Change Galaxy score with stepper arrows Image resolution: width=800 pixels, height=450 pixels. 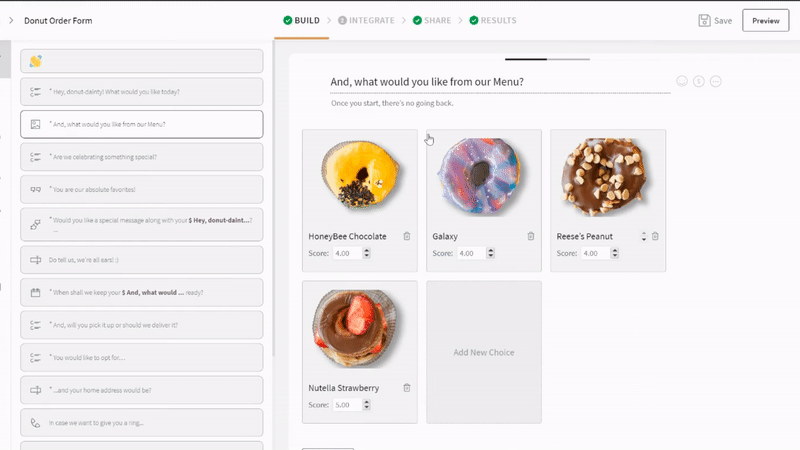pos(490,253)
